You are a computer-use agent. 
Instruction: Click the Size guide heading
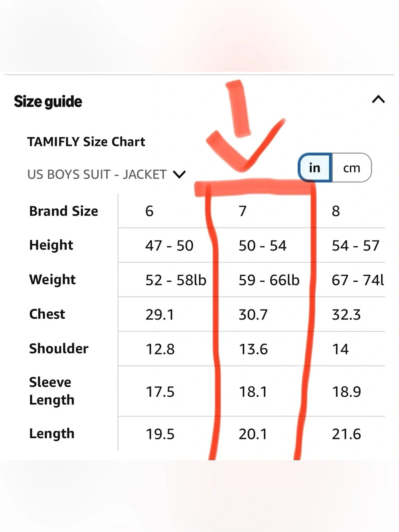pos(48,102)
